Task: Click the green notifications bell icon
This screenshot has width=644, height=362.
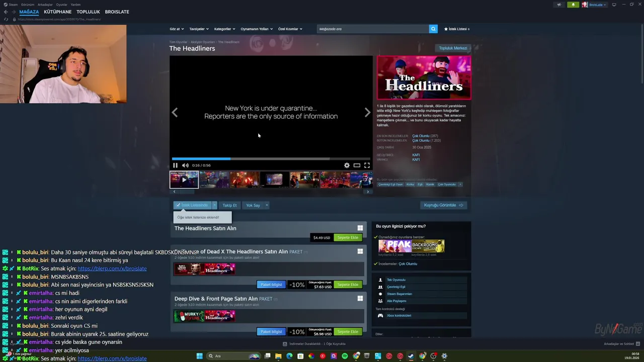Action: click(x=573, y=5)
